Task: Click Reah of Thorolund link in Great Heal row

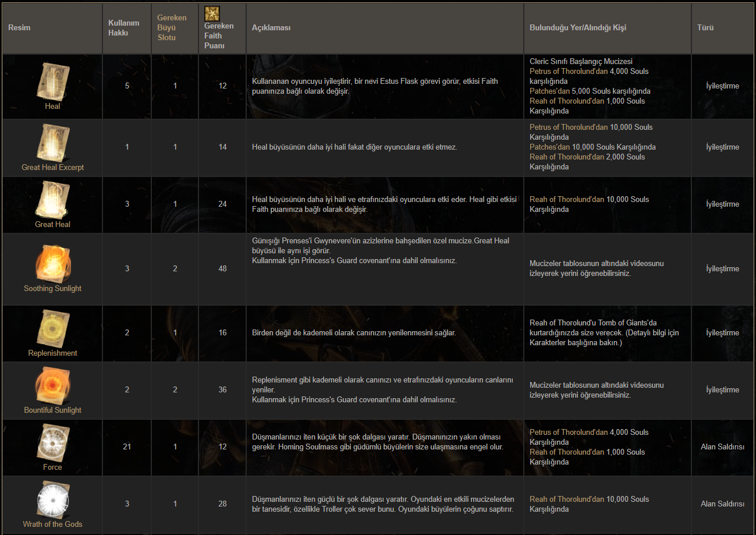Action: [x=567, y=199]
